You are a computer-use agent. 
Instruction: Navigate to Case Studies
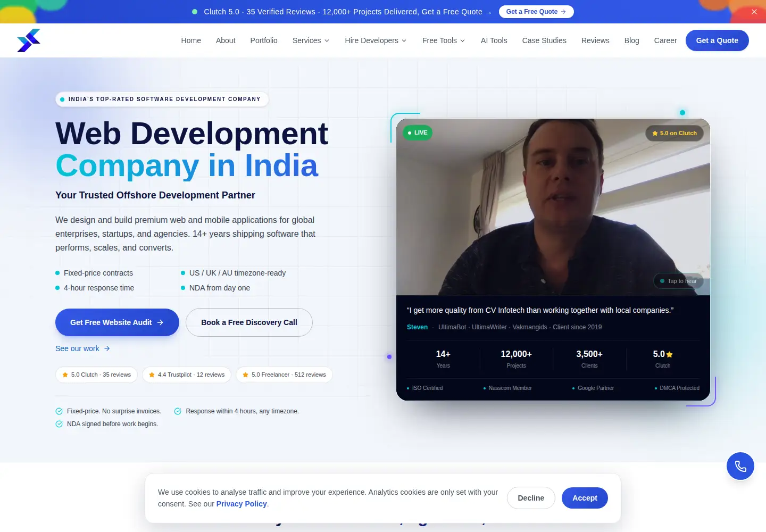pos(544,40)
